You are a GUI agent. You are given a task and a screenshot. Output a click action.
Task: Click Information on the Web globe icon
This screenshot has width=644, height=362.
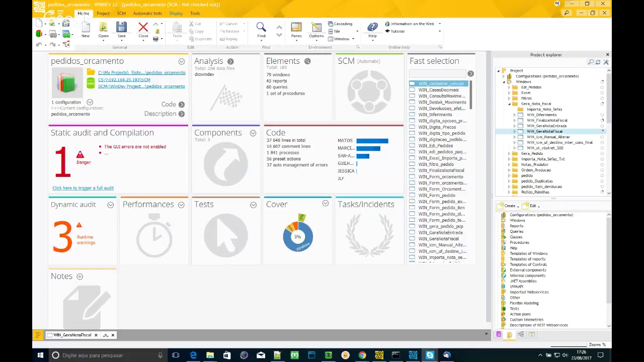click(x=387, y=24)
